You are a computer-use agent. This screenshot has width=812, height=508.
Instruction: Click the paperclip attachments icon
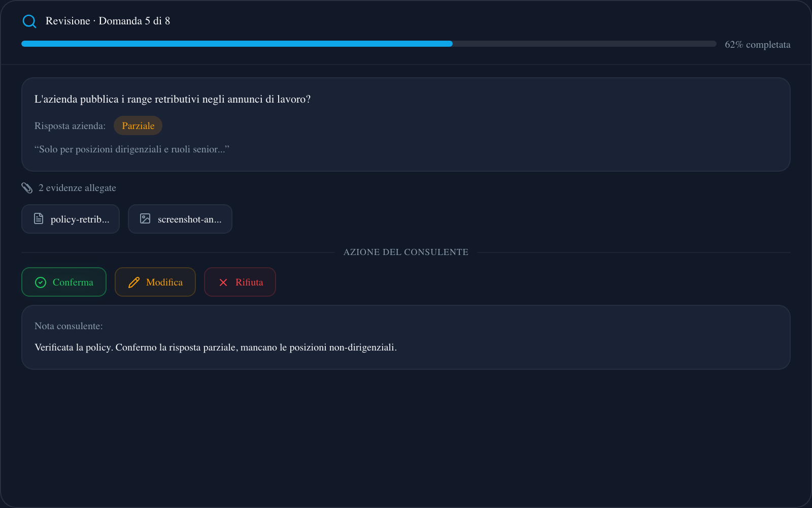(x=27, y=188)
